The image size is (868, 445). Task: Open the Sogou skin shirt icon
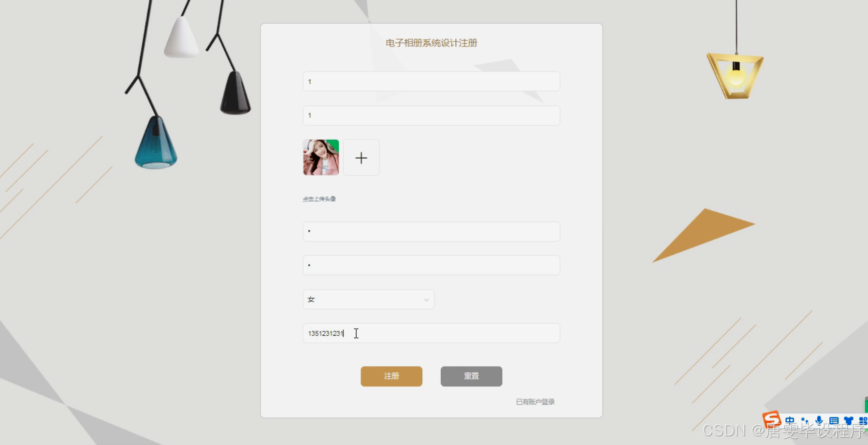coord(849,420)
